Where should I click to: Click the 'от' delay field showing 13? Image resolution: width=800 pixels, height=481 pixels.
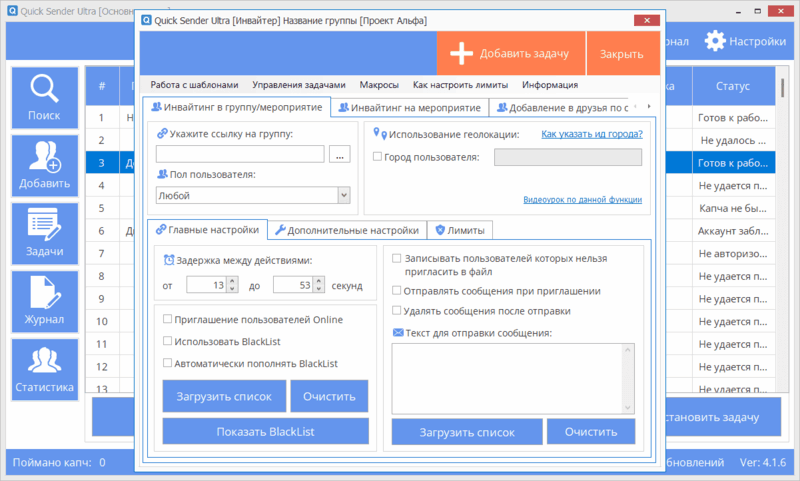[x=207, y=285]
